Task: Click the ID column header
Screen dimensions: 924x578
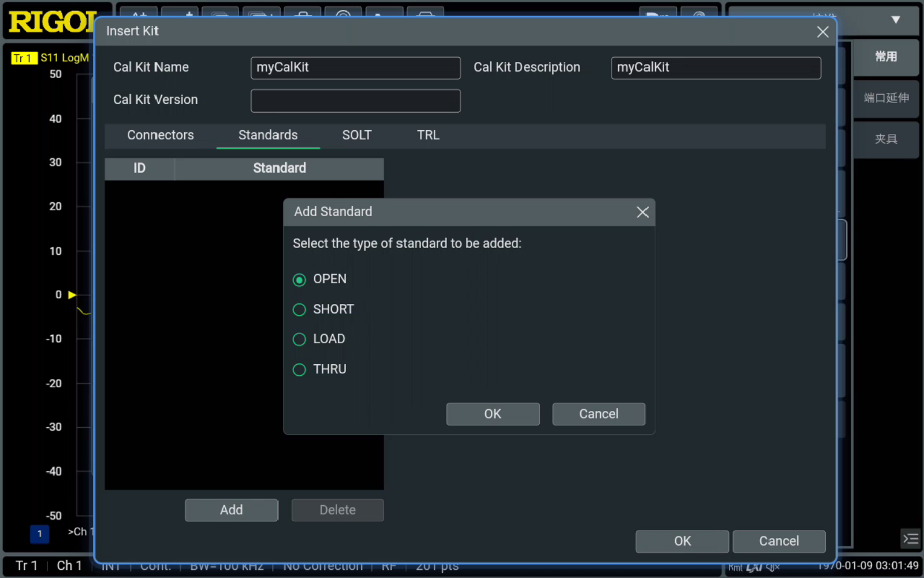Action: [x=139, y=169]
